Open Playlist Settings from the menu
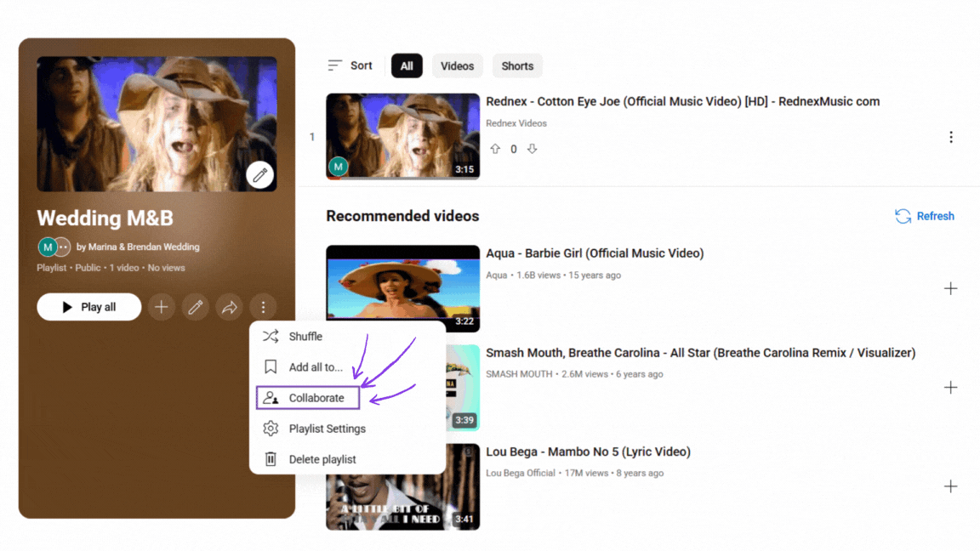 (327, 428)
